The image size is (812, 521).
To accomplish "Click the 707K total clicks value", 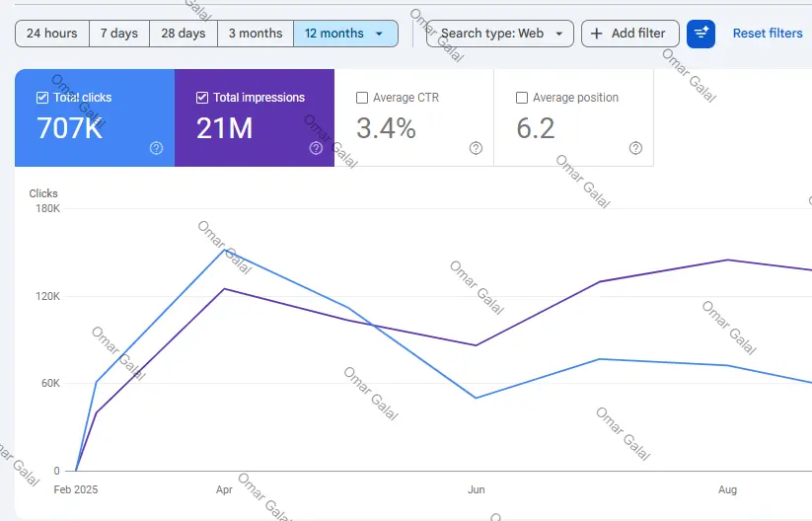I will tap(69, 128).
